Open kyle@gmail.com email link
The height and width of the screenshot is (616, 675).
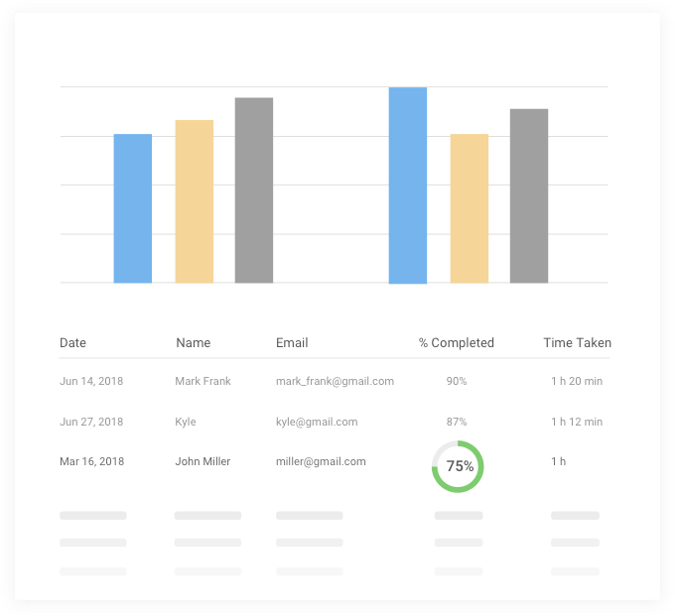tap(317, 422)
